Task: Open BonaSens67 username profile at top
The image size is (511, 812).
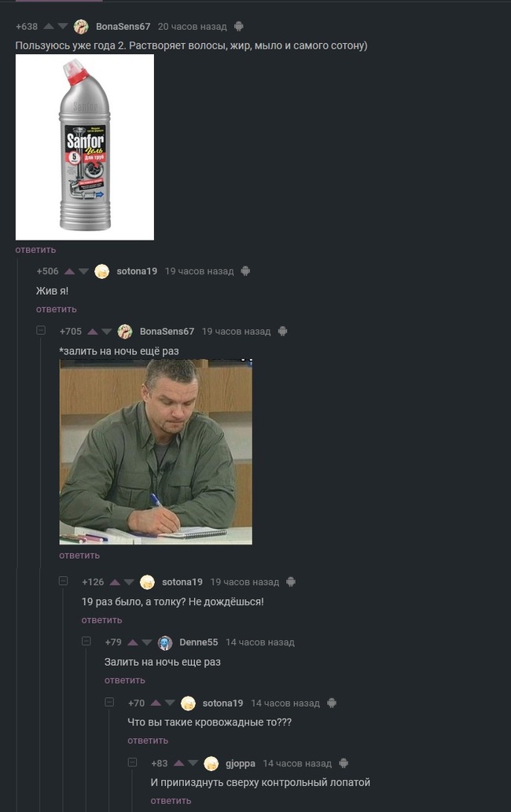Action: [123, 27]
